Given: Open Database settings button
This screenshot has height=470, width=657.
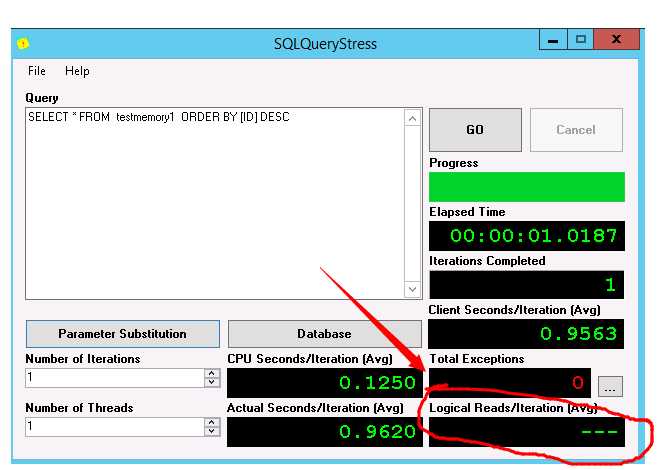Looking at the screenshot, I should click(325, 334).
